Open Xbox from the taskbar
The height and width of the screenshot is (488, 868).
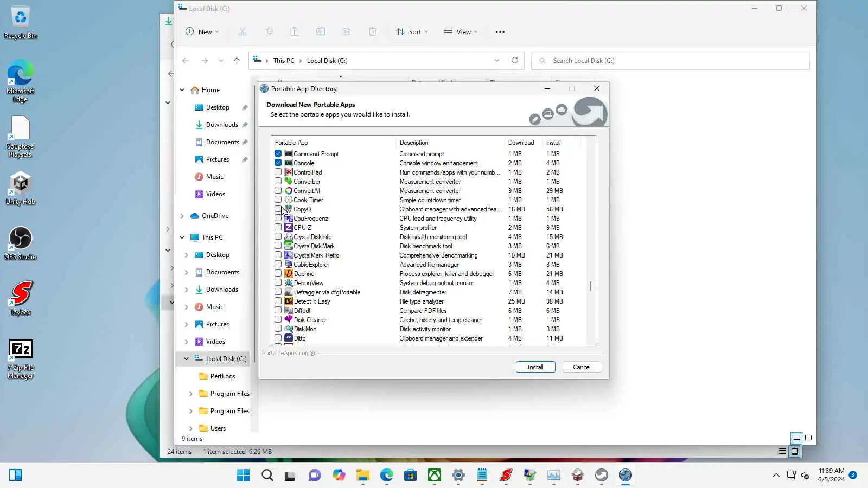pyautogui.click(x=435, y=476)
